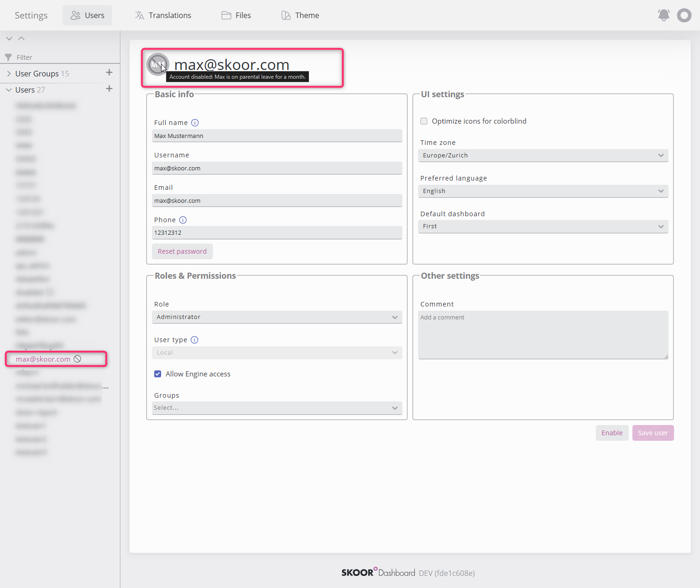The height and width of the screenshot is (588, 700).
Task: Open the Role dropdown set to Administrator
Action: (277, 317)
